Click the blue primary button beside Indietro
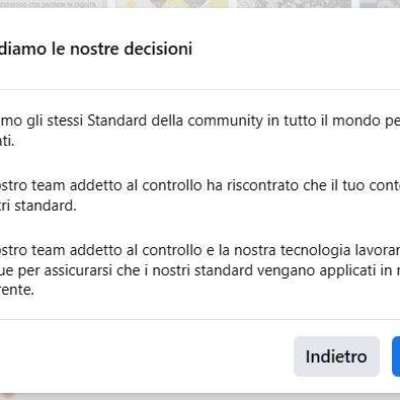The image size is (400, 400). 396,356
